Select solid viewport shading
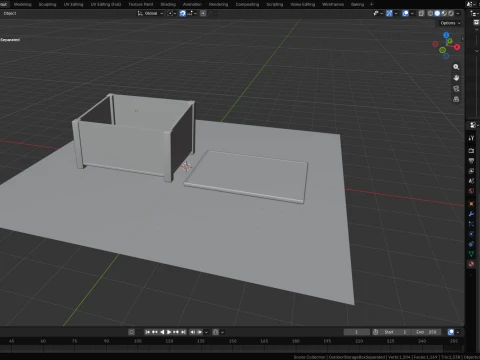 (x=437, y=13)
